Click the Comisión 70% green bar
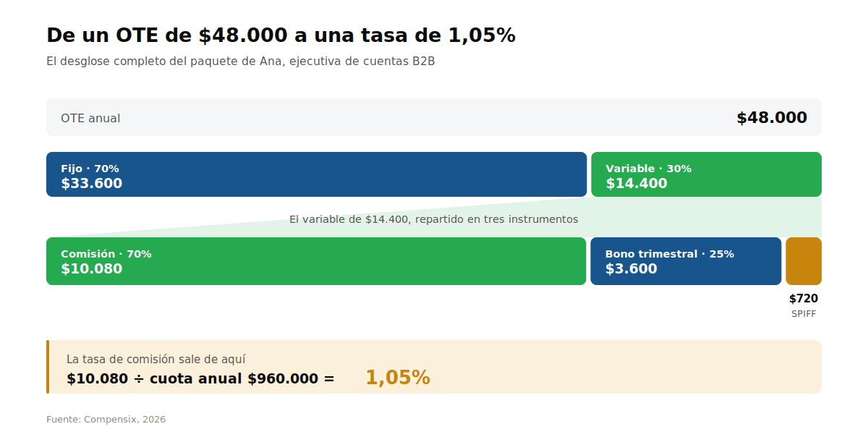 316,261
